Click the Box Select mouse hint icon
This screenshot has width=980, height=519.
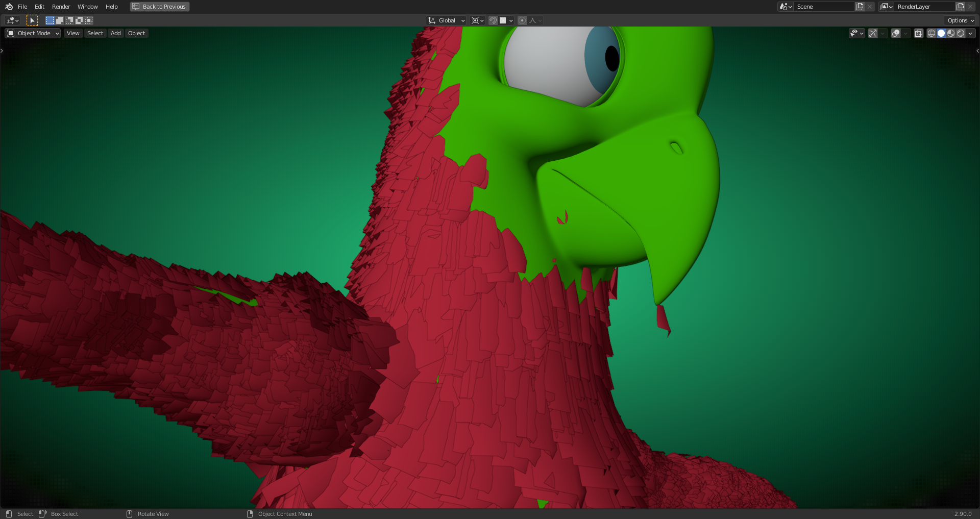coord(43,514)
